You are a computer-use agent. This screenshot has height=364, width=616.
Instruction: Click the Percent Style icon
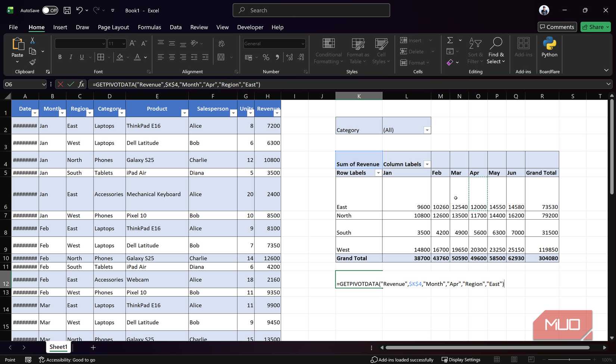(266, 57)
